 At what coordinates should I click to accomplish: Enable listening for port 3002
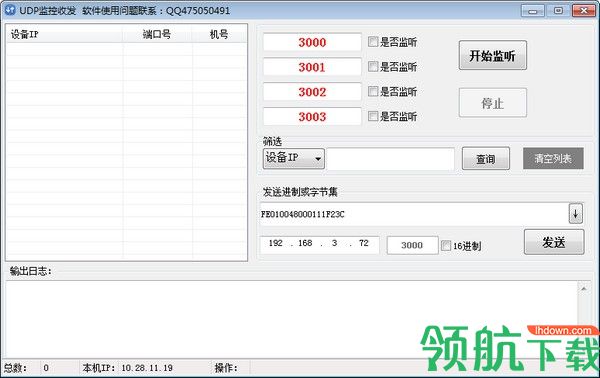click(373, 91)
